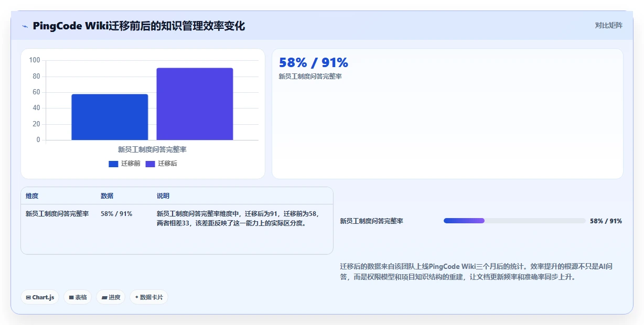Image resolution: width=644 pixels, height=325 pixels.
Task: Click the lightning icon beside the PingCode title
Action: pos(25,26)
